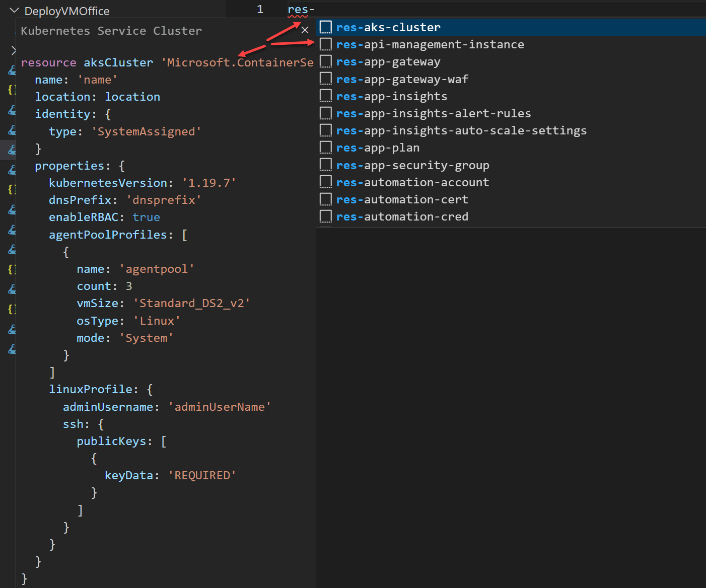Choose res-automation-cert in the list
Viewport: 706px width, 588px height.
pyautogui.click(x=511, y=199)
